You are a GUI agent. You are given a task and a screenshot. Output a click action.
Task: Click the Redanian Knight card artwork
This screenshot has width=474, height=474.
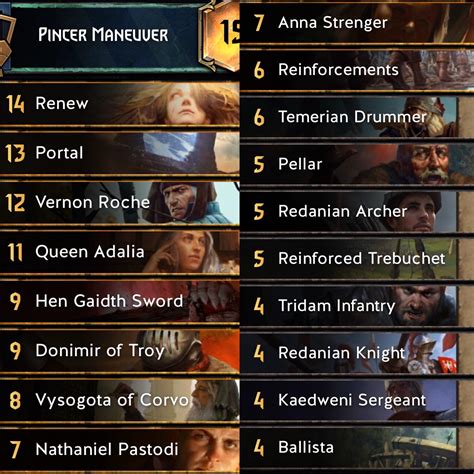click(430, 353)
